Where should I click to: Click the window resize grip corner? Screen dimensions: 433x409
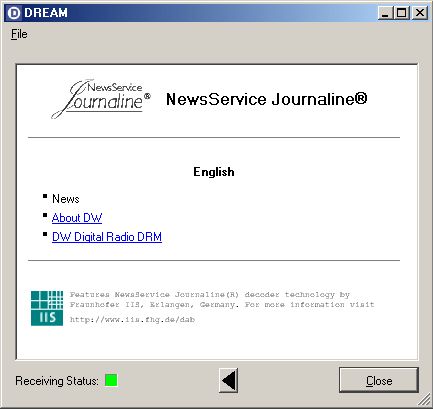coord(425,400)
